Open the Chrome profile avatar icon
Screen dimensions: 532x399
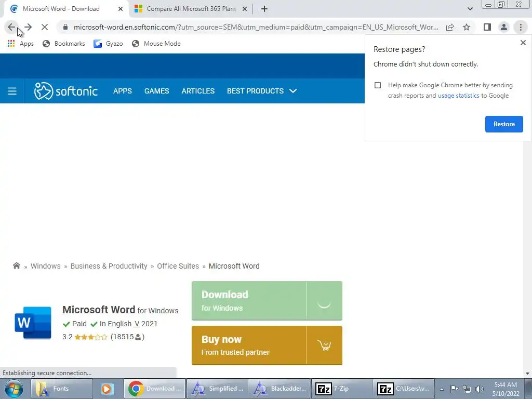(x=504, y=27)
